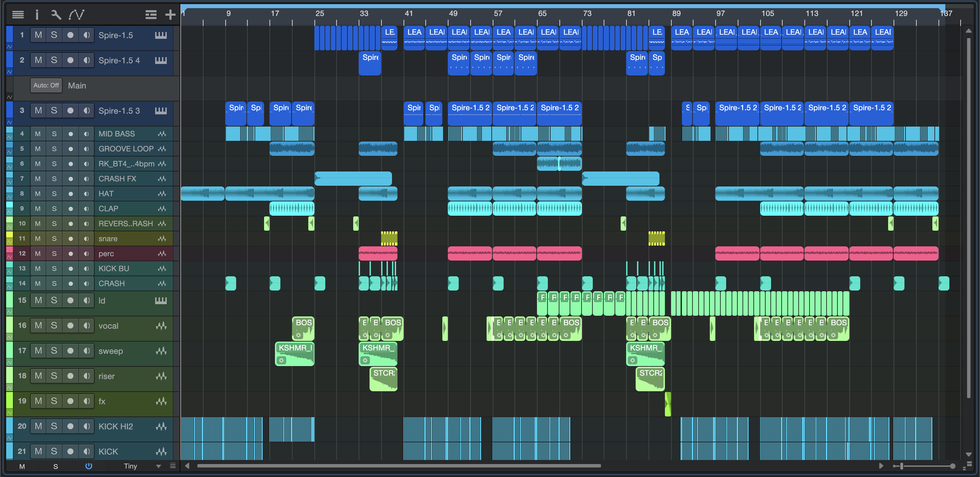Click the Spire-1.5 track color strip
This screenshot has height=477, width=980.
point(10,34)
